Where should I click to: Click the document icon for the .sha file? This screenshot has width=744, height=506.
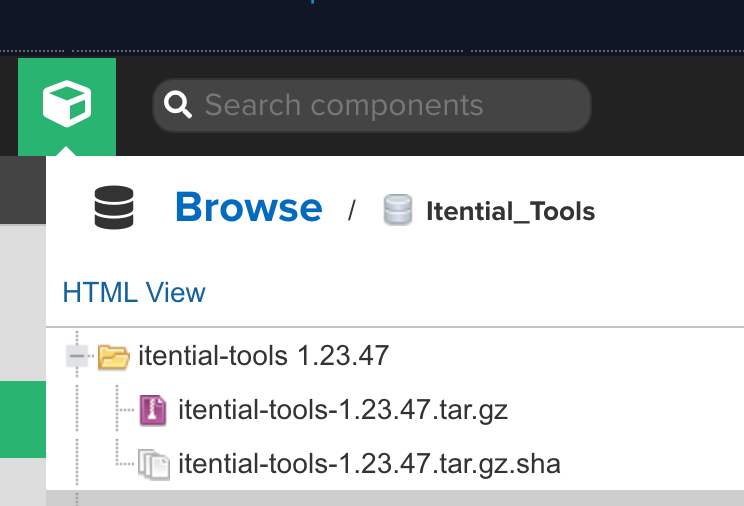click(153, 464)
